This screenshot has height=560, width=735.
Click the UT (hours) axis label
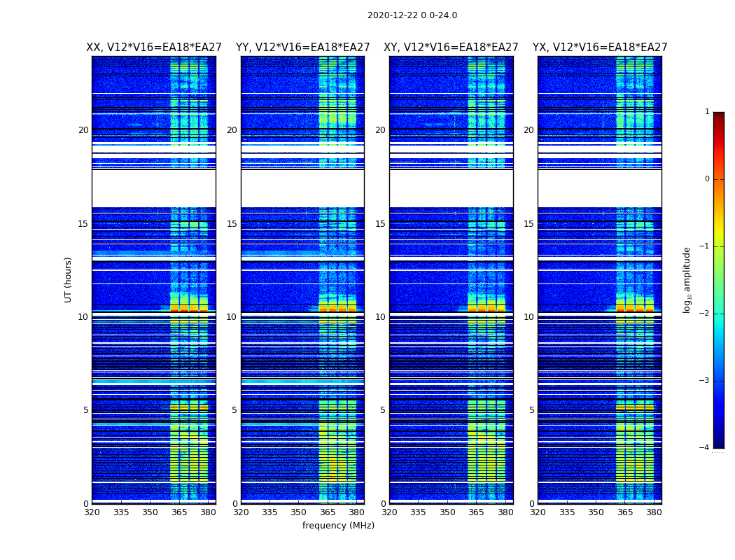[x=68, y=280]
